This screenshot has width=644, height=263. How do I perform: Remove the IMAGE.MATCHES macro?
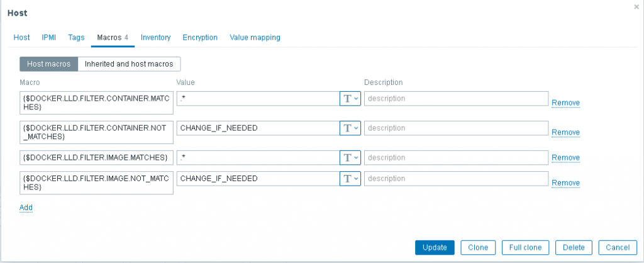click(x=565, y=158)
